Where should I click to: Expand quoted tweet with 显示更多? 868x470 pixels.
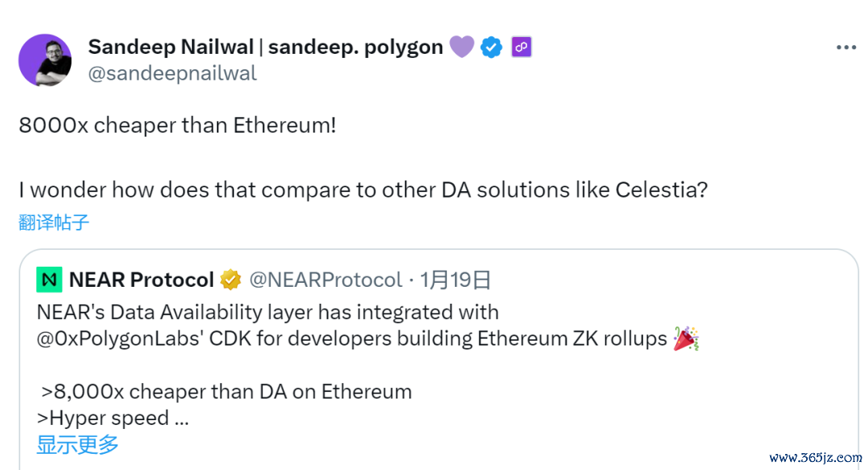click(77, 444)
